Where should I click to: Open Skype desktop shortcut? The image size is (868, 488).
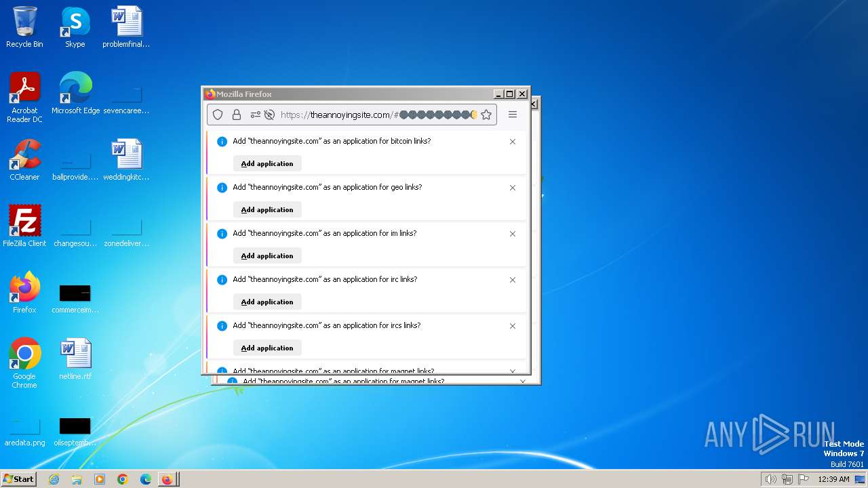click(x=75, y=27)
